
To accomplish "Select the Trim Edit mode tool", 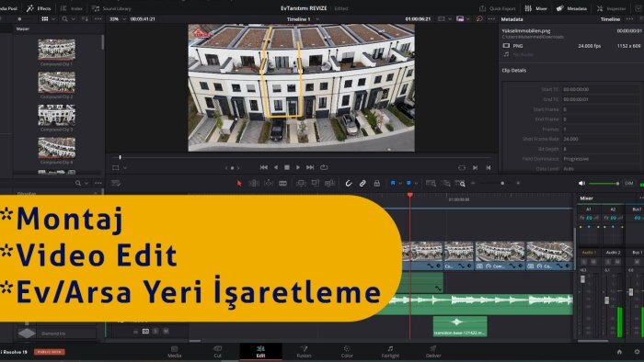I will [x=254, y=183].
